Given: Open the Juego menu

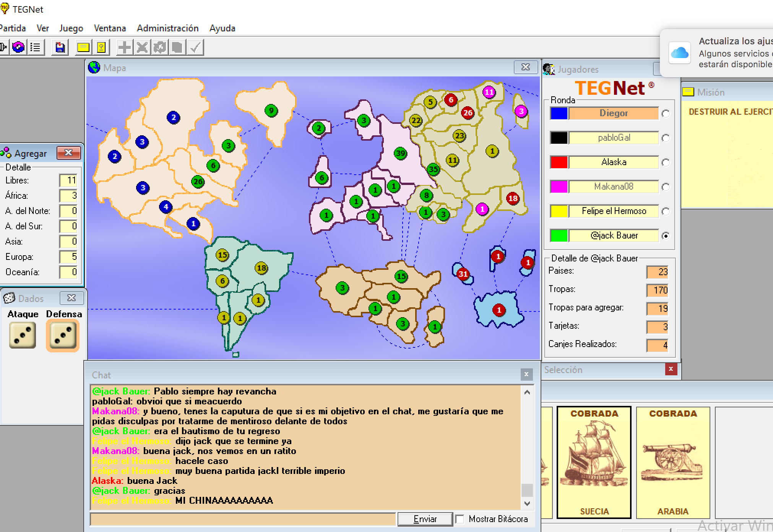Looking at the screenshot, I should 71,28.
